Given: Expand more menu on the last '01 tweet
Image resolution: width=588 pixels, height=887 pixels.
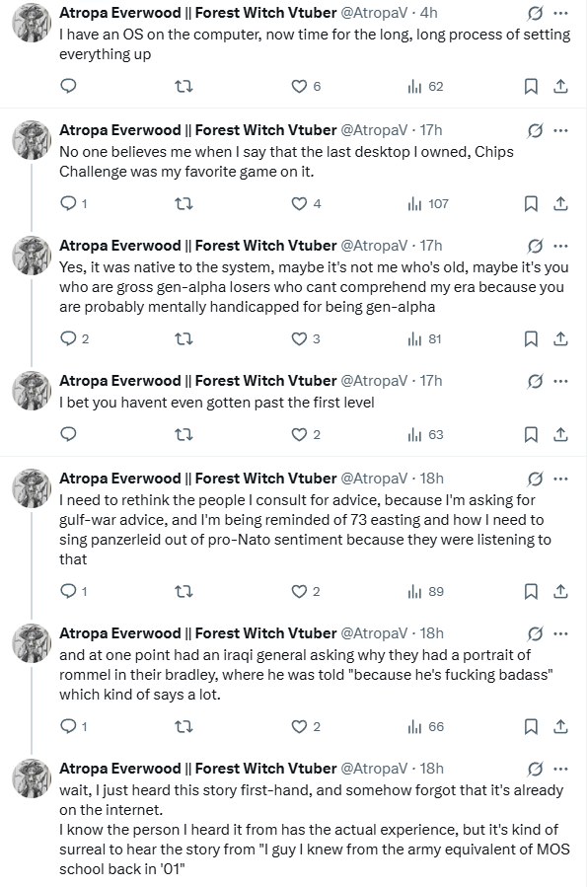Looking at the screenshot, I should coord(560,770).
